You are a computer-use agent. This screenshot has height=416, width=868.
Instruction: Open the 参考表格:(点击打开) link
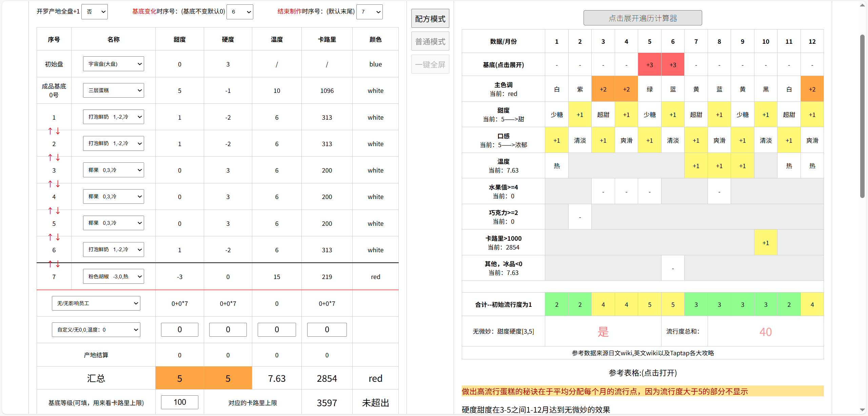point(643,373)
